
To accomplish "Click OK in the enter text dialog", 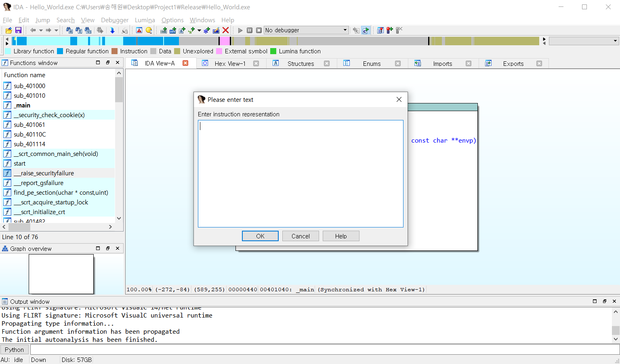I will (x=260, y=236).
